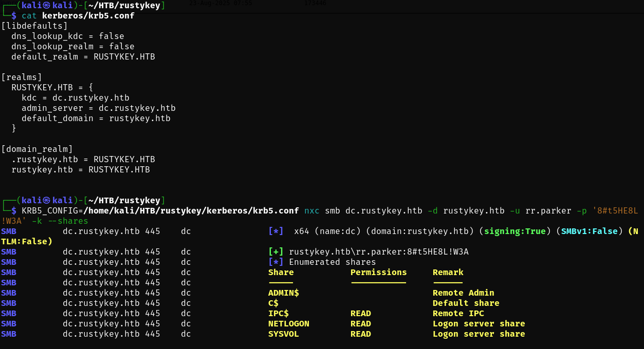Click the KRB5_CONFIG path in the command
This screenshot has width=644, height=349.
tap(191, 211)
